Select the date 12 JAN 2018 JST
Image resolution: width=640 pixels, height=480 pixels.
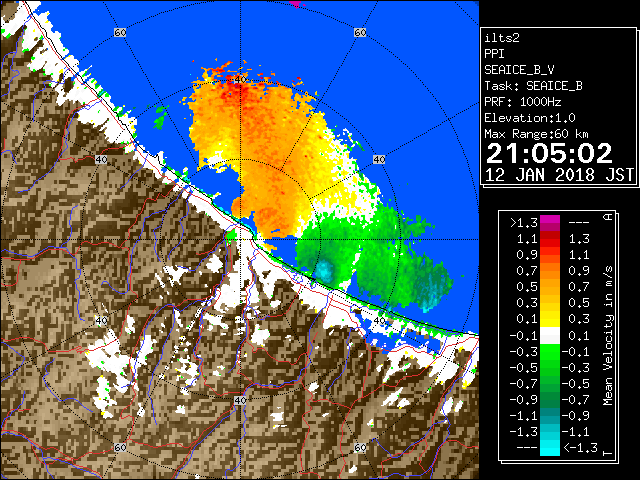559,175
